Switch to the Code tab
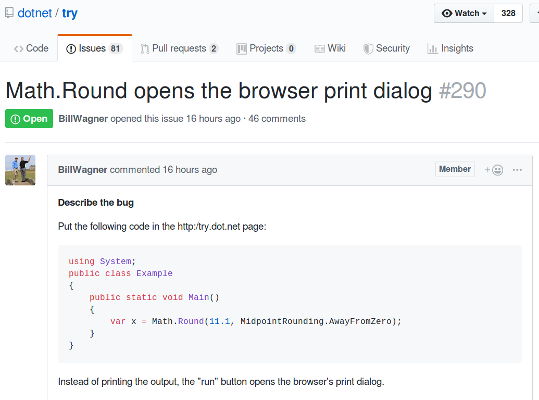 coord(31,48)
